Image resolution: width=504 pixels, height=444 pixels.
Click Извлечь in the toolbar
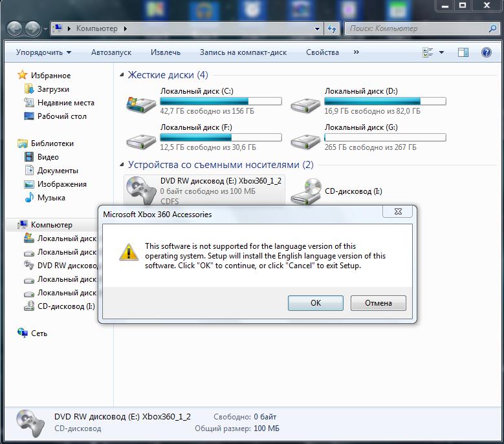click(x=166, y=52)
